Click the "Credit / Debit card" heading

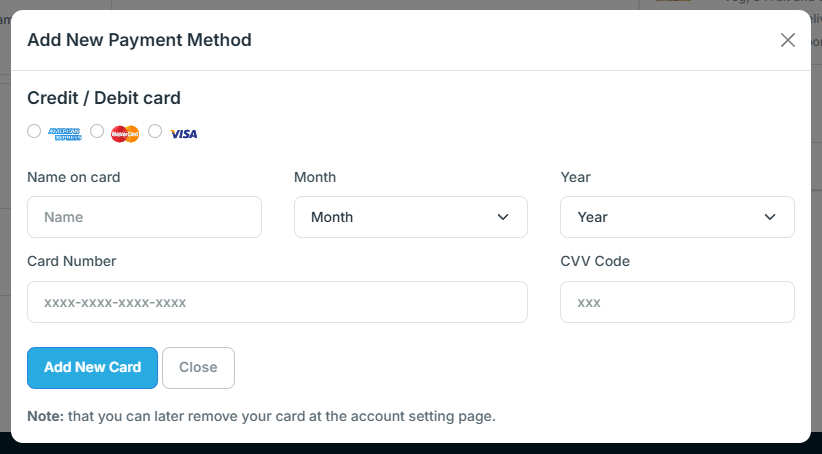[104, 98]
